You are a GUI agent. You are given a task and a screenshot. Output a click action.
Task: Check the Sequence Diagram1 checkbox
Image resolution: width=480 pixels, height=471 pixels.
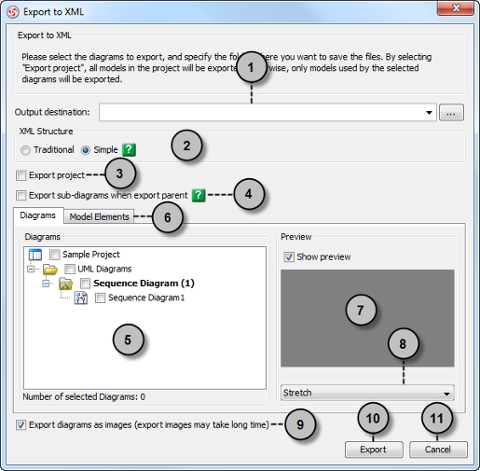pos(100,298)
